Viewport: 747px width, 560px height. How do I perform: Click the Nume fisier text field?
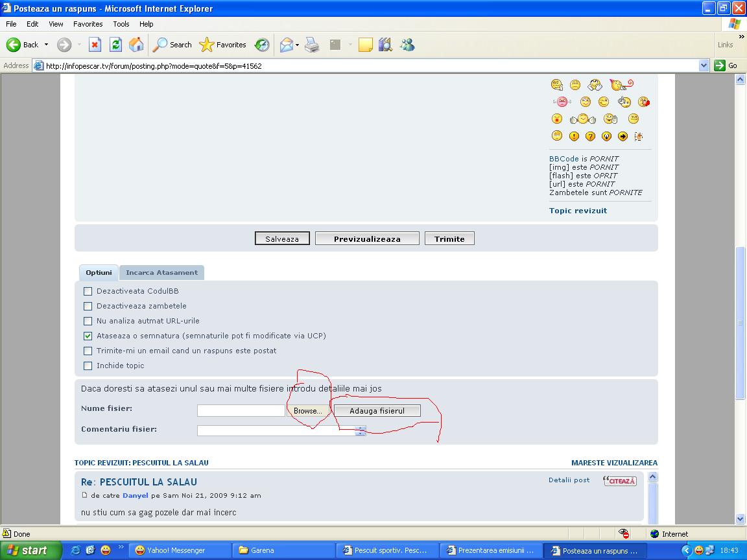(x=241, y=411)
